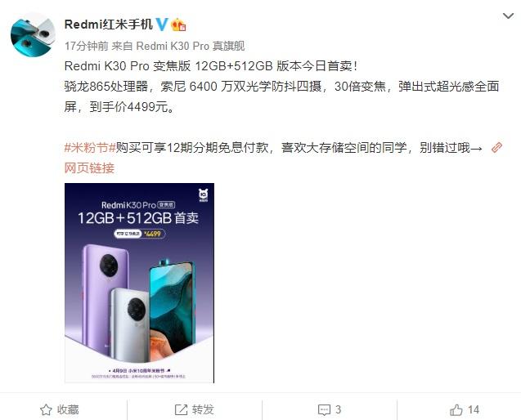Open the Redmi K30 Pro 真旗舰 source link
Screen dimensions: 521x420
(191, 46)
